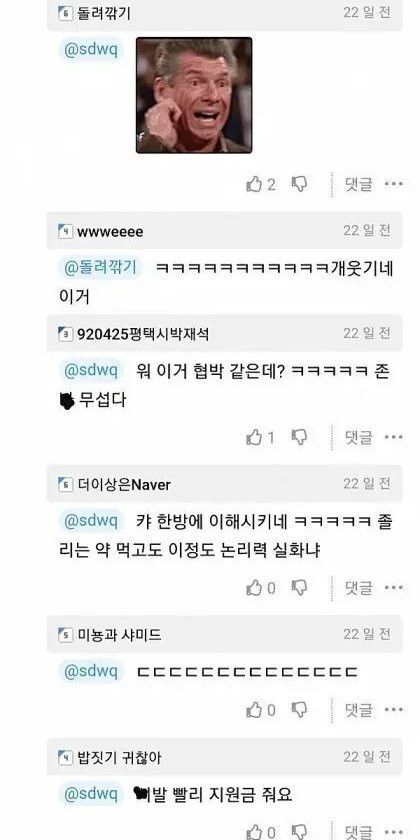420x840 pixels.
Task: Click the level badge next to 더이상은Naver
Action: (x=65, y=485)
